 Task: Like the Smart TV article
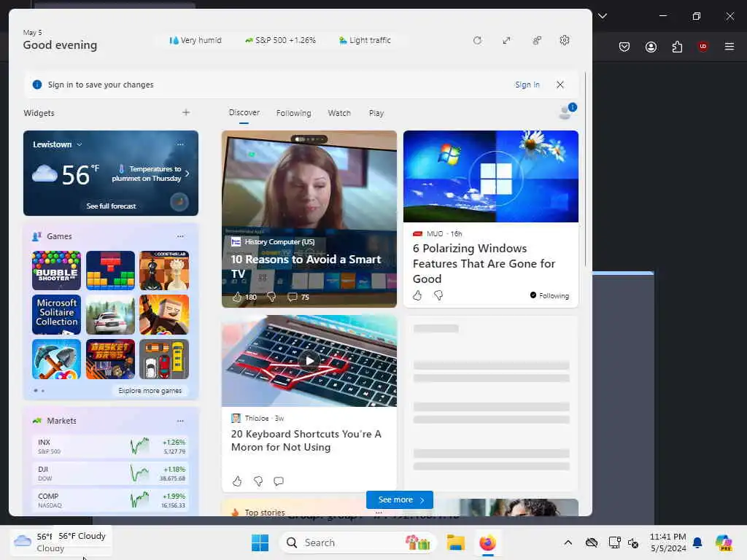pos(237,297)
